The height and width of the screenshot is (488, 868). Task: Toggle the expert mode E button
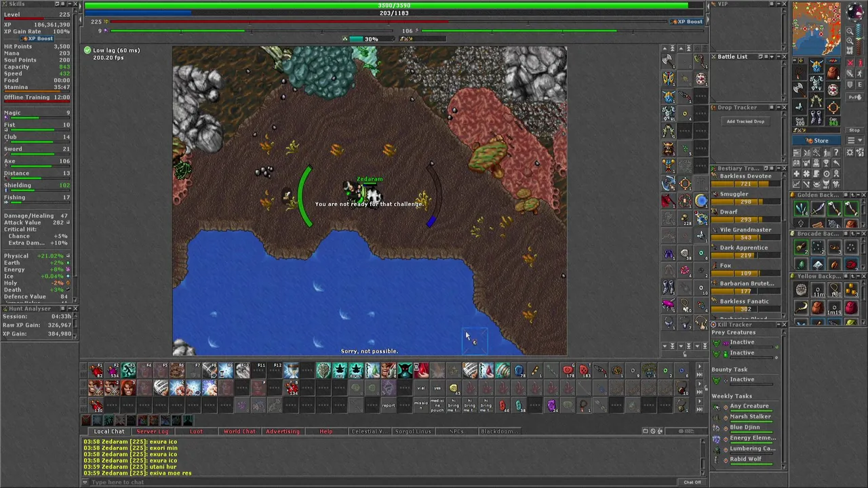coord(860,85)
